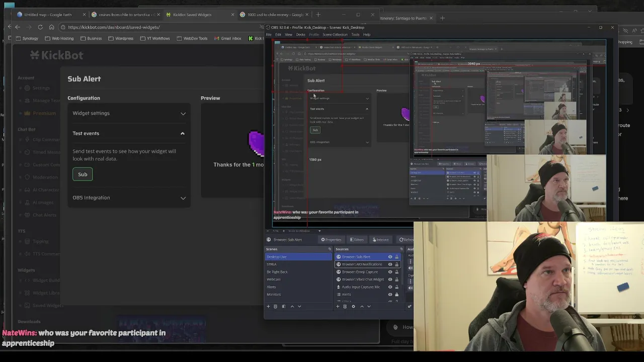Send a test Sub event

tap(83, 174)
